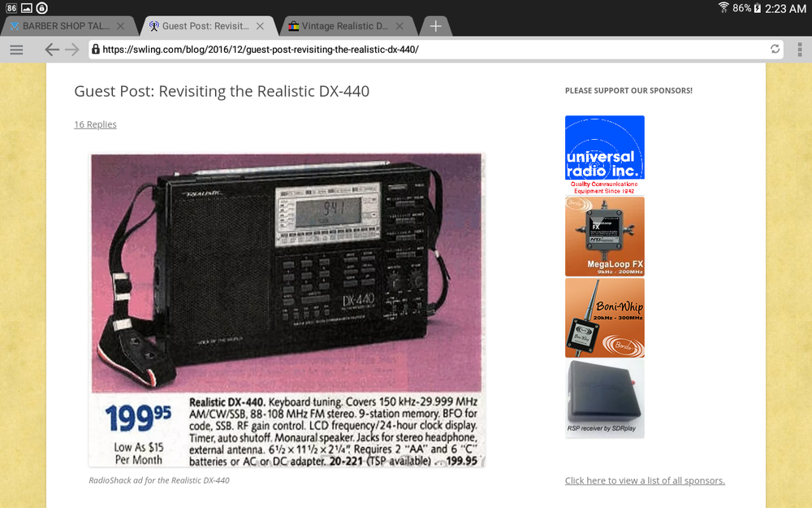Close the Vintage Realistic D... tab
This screenshot has height=508, width=812.
point(400,26)
